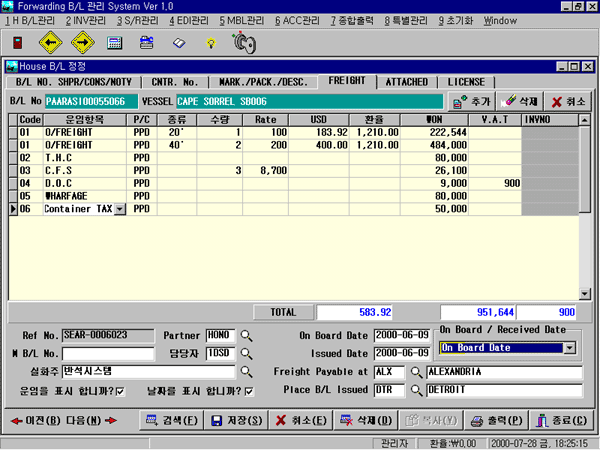This screenshot has height=450, width=600.
Task: Click the D.O.C V.A.T cell 900
Action: tap(495, 183)
